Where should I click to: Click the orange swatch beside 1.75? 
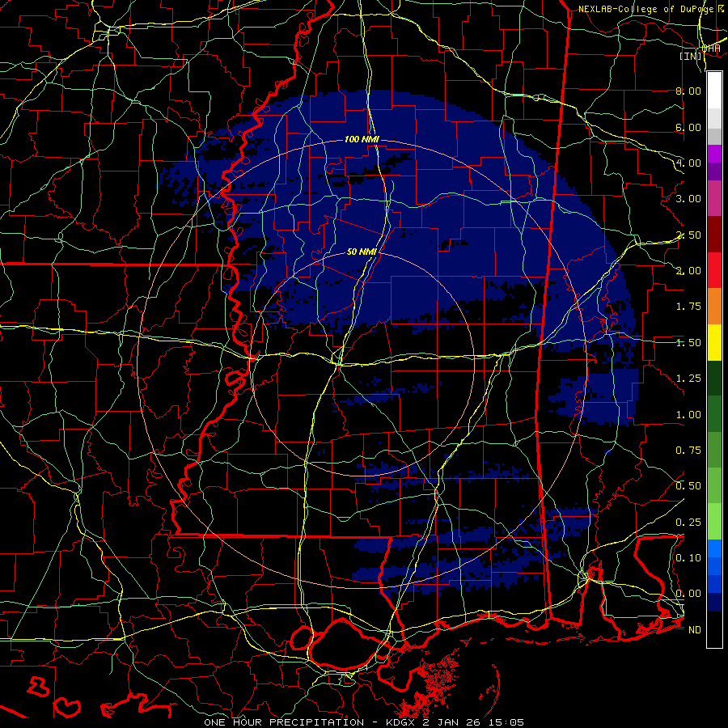pyautogui.click(x=714, y=307)
